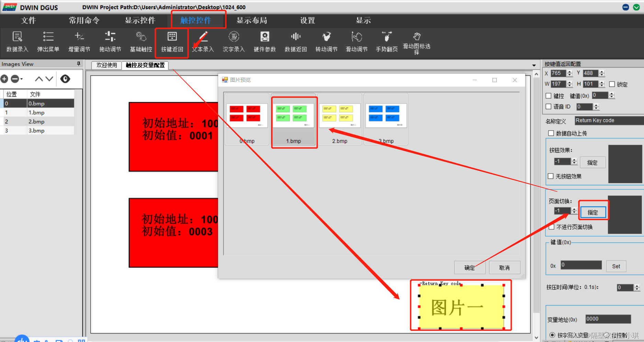
Task: Activate the 文本录入 text entry tool
Action: point(203,41)
